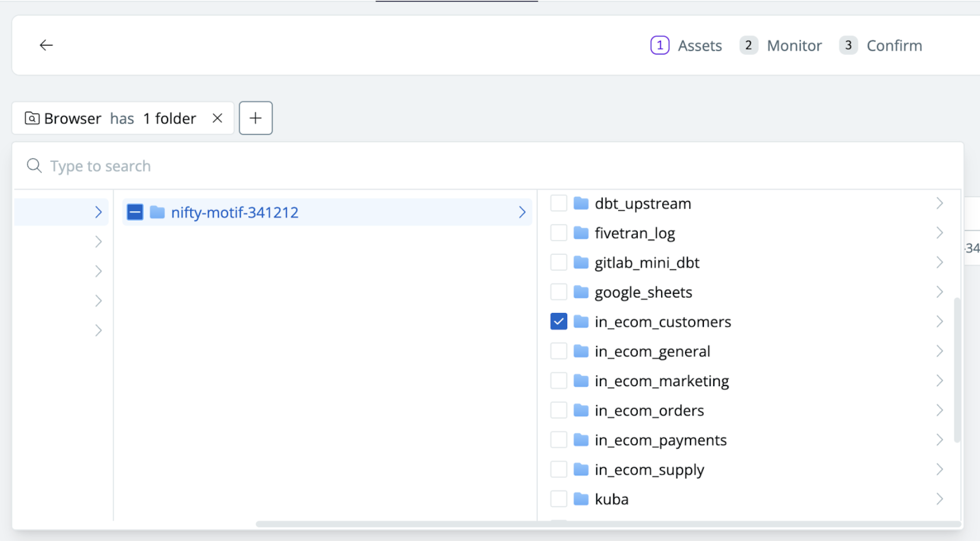Click the Browser filter icon
Viewport: 980px width, 541px height.
[32, 118]
